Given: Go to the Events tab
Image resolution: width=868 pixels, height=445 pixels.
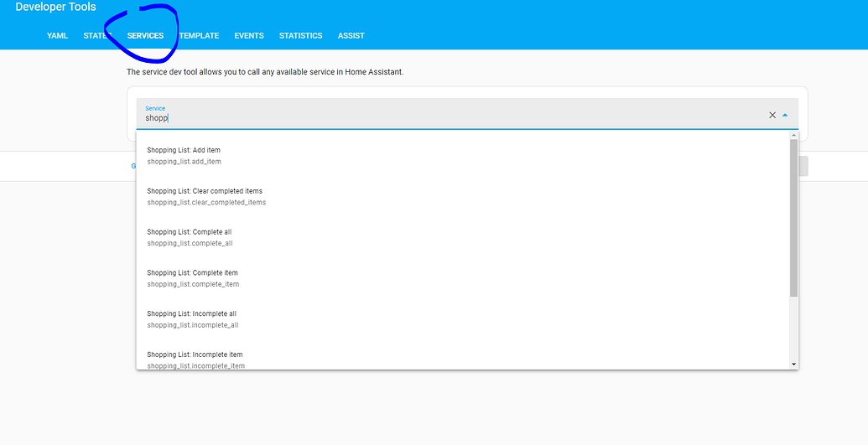Looking at the screenshot, I should pyautogui.click(x=249, y=35).
